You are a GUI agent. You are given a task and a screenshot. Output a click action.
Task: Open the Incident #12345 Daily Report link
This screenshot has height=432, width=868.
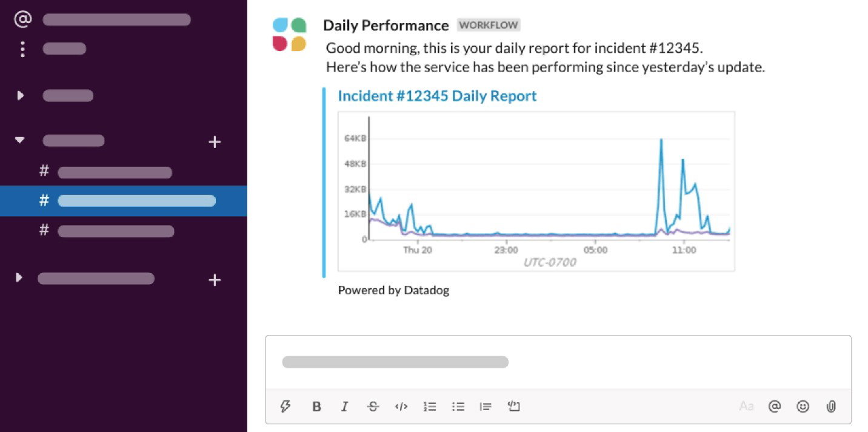tap(437, 96)
